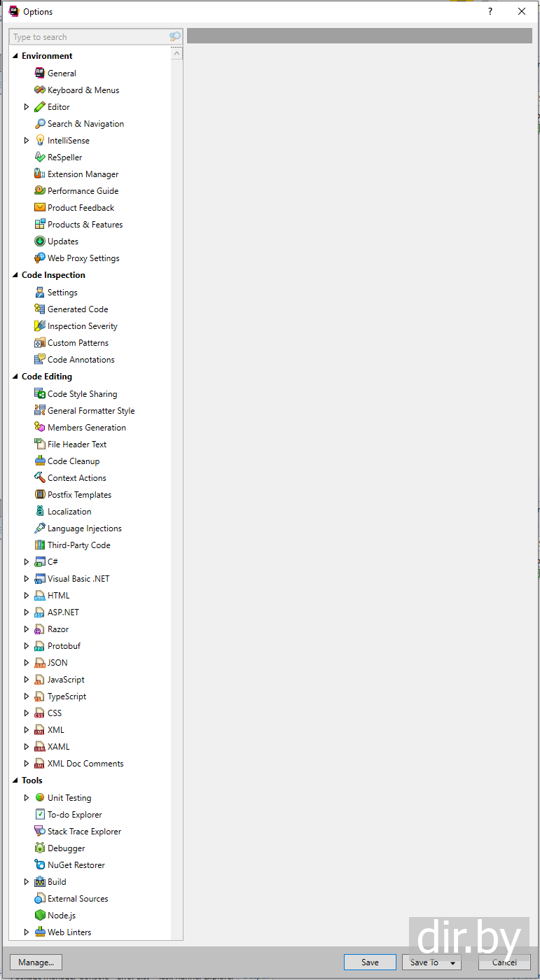Select External Sources
Viewport: 540px width, 980px height.
(x=78, y=899)
